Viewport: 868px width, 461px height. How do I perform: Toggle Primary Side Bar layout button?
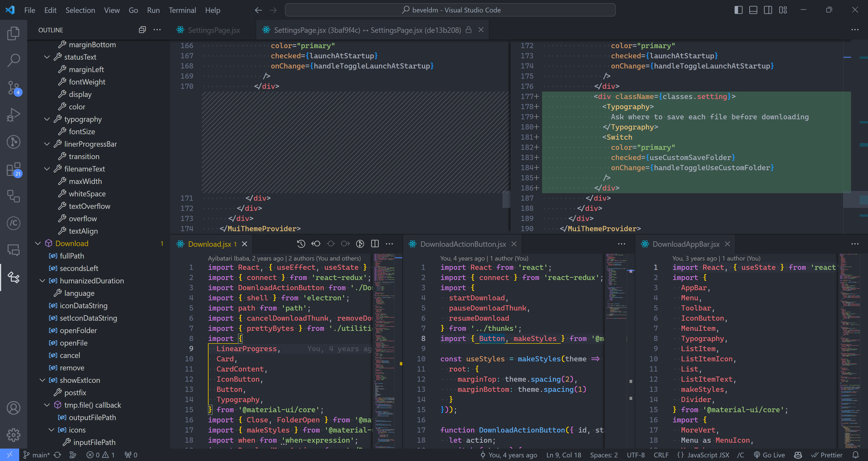pos(738,10)
